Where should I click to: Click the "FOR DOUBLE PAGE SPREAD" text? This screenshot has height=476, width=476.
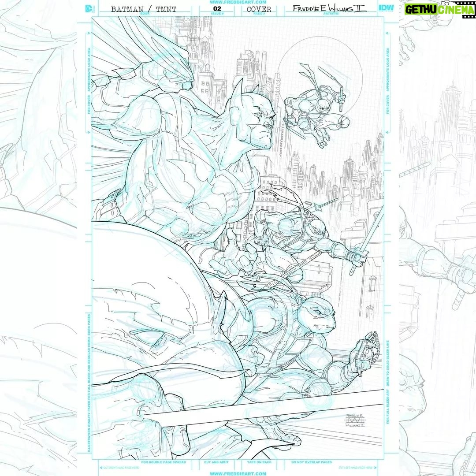pos(164,462)
